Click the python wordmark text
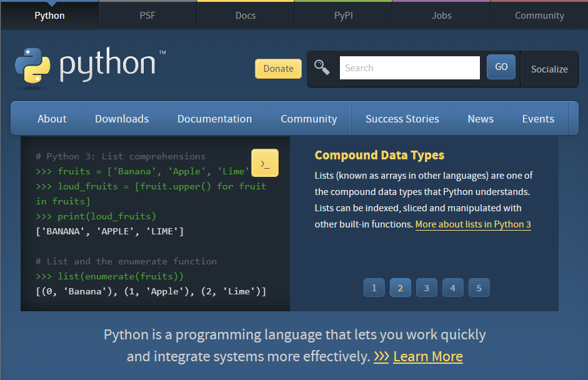Screen dimensions: 588x380 point(107,64)
